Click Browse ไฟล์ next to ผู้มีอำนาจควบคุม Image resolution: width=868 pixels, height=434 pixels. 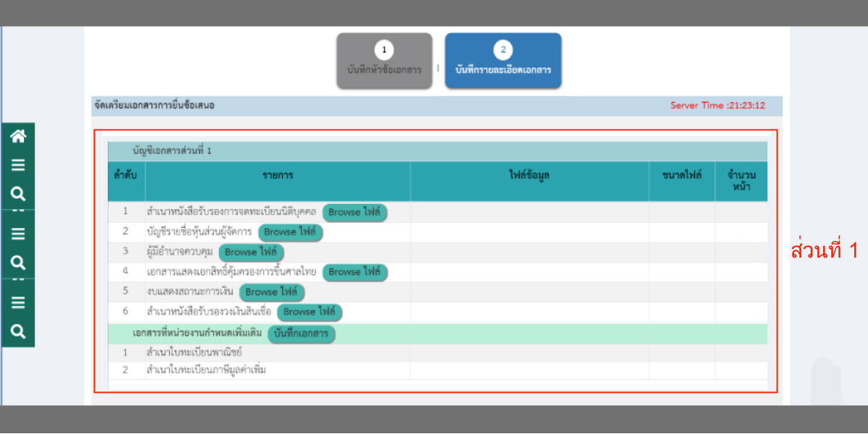point(251,252)
